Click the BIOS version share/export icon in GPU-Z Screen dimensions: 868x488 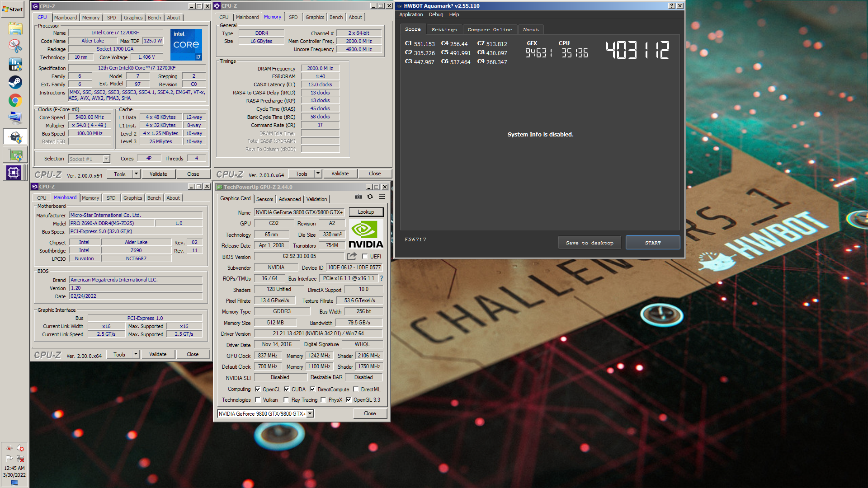point(352,256)
